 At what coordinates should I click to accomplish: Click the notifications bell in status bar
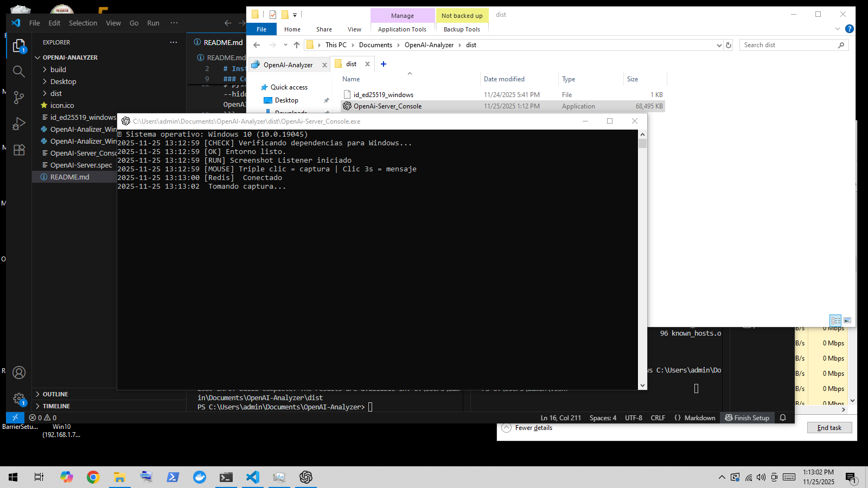click(x=783, y=418)
